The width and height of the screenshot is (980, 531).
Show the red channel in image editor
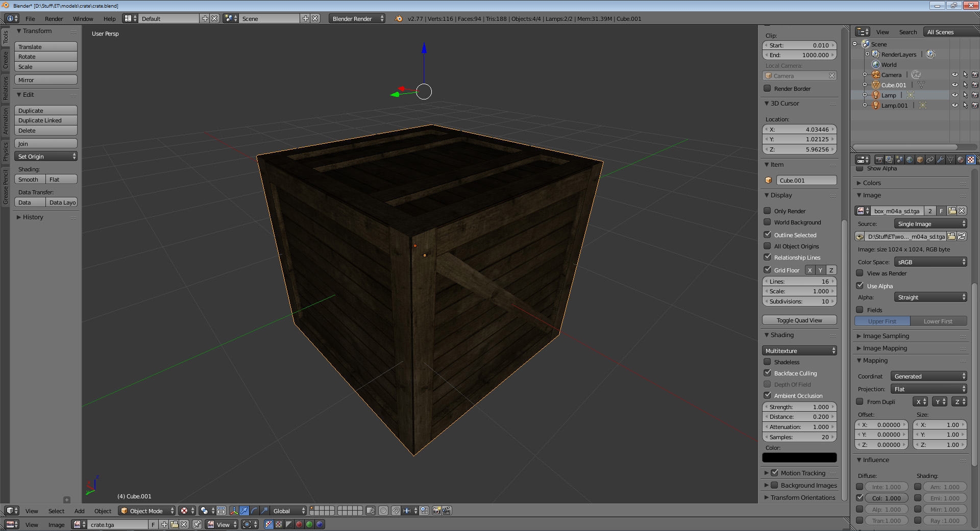click(x=299, y=524)
